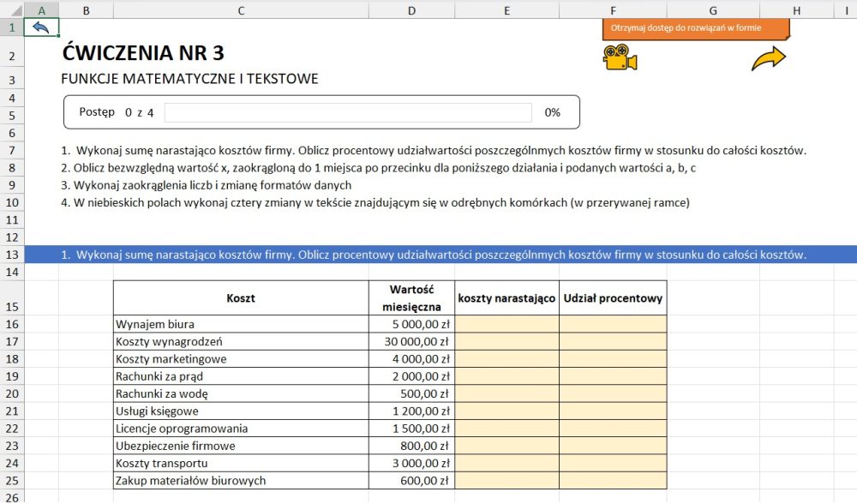The height and width of the screenshot is (504, 857).
Task: Click the yellow video camera icon
Action: [620, 57]
